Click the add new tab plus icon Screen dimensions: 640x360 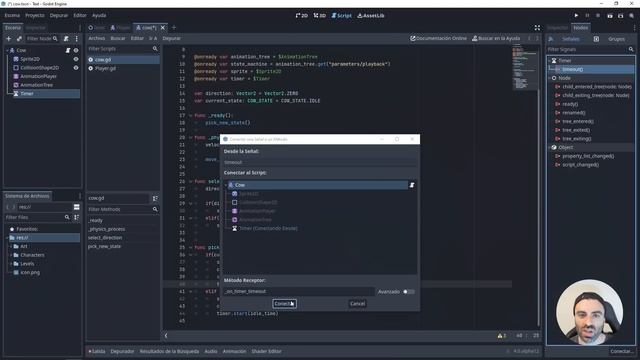click(x=174, y=28)
